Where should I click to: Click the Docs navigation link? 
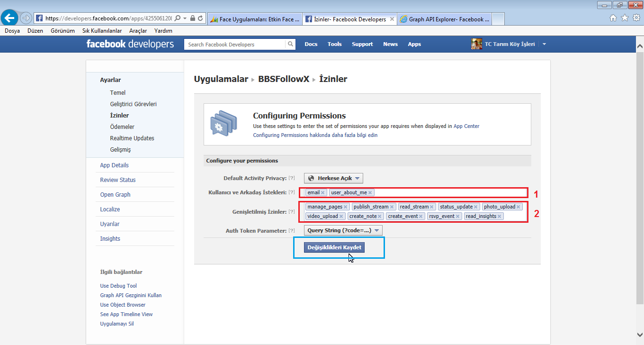(311, 44)
